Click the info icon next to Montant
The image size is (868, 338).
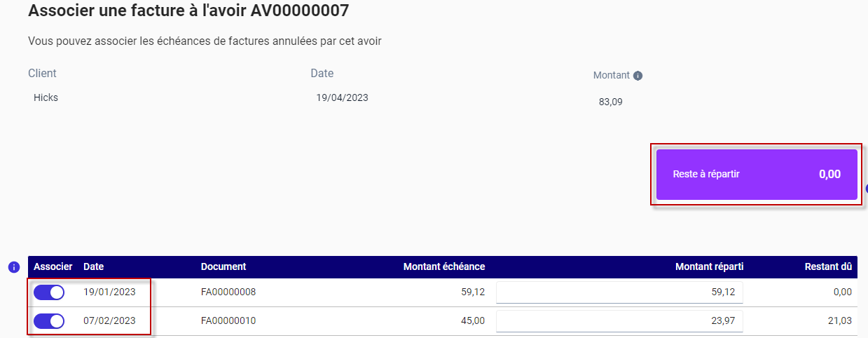[638, 76]
